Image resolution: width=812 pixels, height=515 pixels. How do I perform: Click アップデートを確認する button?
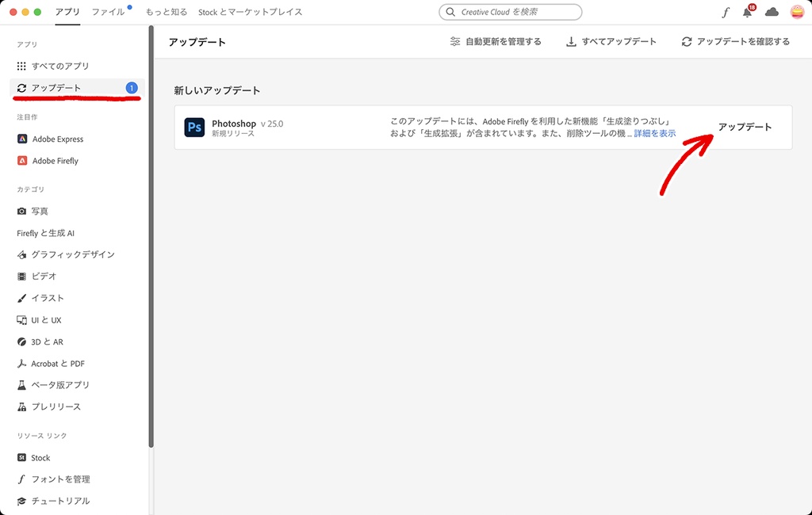click(735, 41)
